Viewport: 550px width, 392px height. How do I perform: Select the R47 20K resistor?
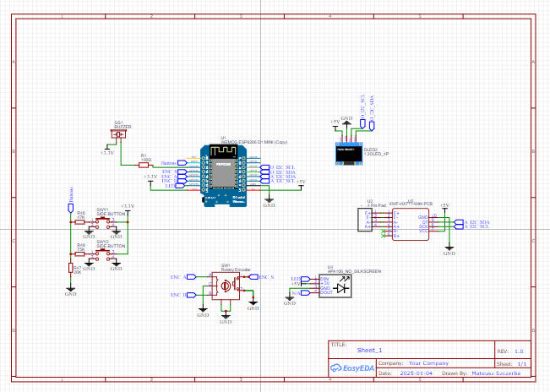70,268
